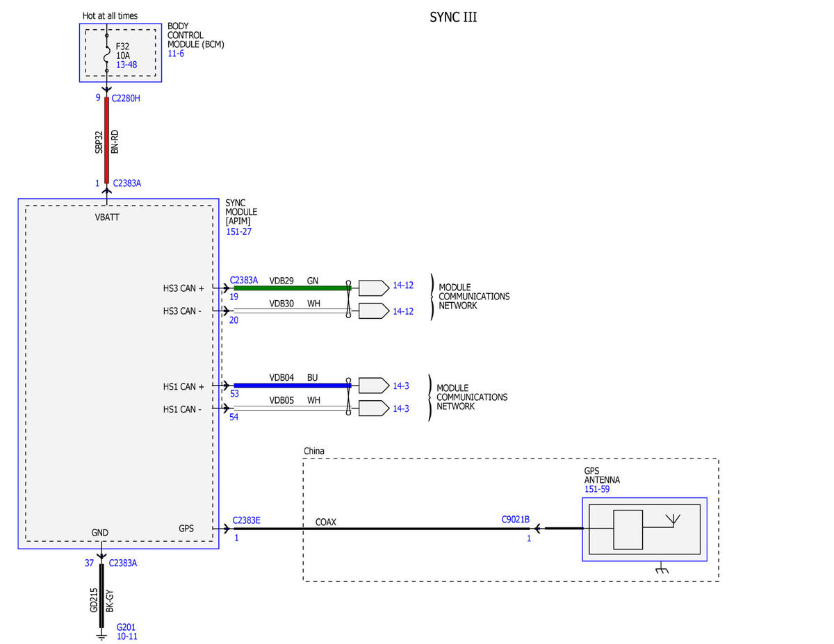This screenshot has width=834, height=644.
Task: Open 14-3 reference beside VDB04 wire
Action: coord(401,386)
